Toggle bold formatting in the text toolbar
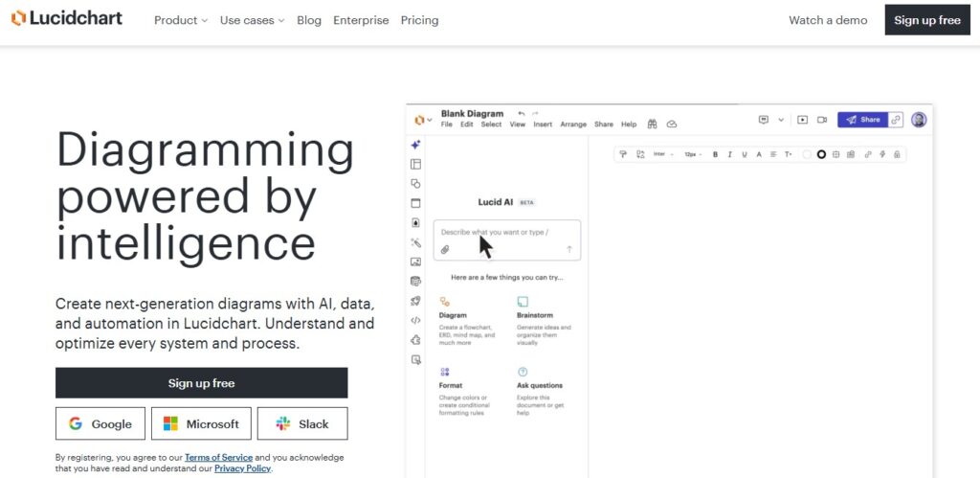Image resolution: width=980 pixels, height=478 pixels. coord(715,154)
